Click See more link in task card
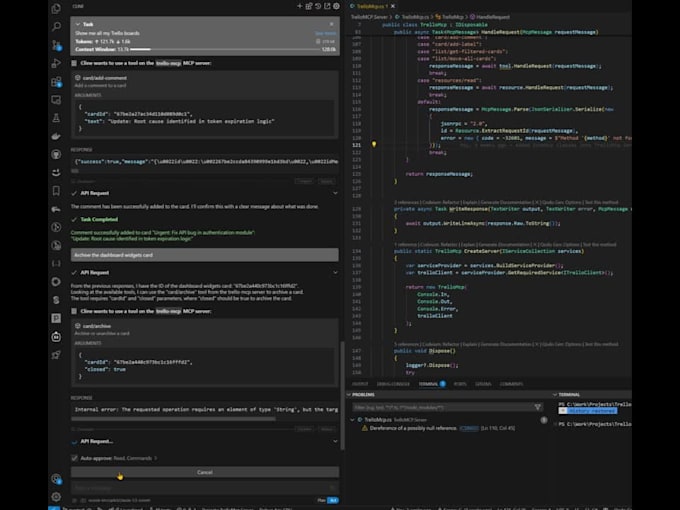This screenshot has width=680, height=510. click(325, 33)
